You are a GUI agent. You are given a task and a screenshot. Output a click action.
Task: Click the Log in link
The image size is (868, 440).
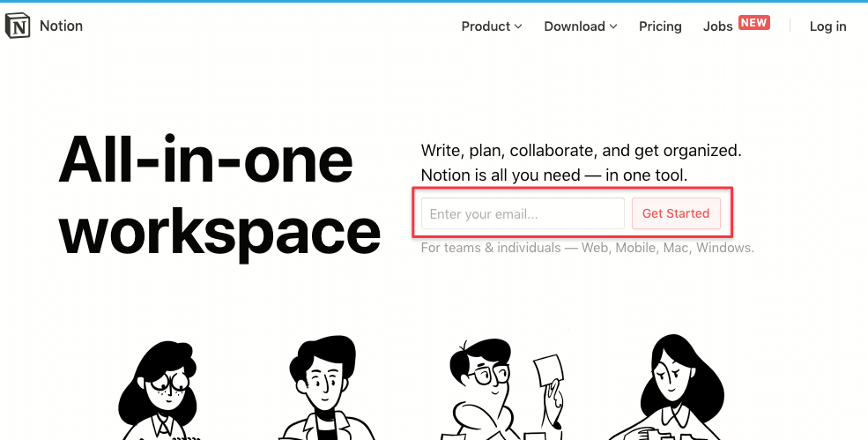(x=827, y=26)
